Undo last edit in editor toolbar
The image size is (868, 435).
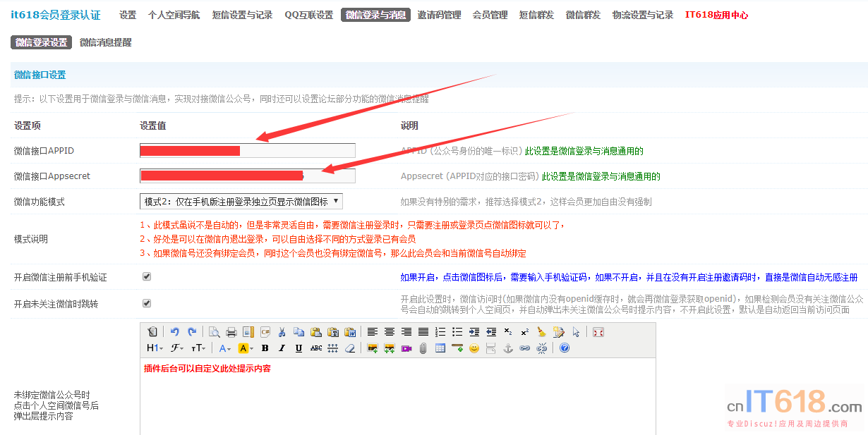pyautogui.click(x=175, y=332)
